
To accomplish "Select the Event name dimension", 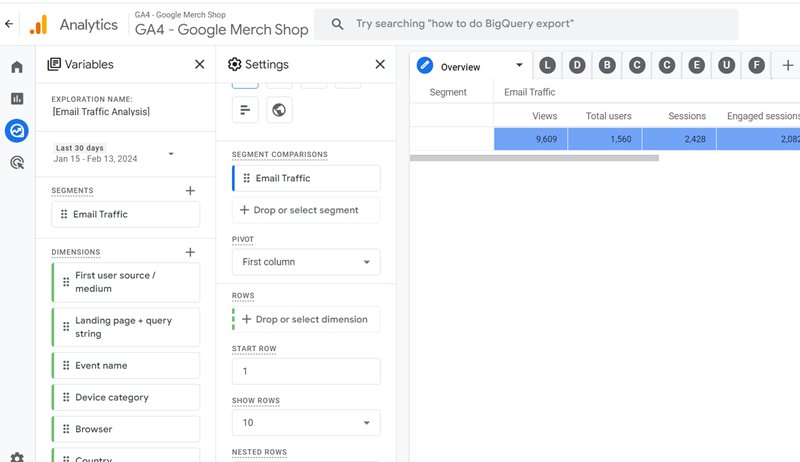I will 126,365.
